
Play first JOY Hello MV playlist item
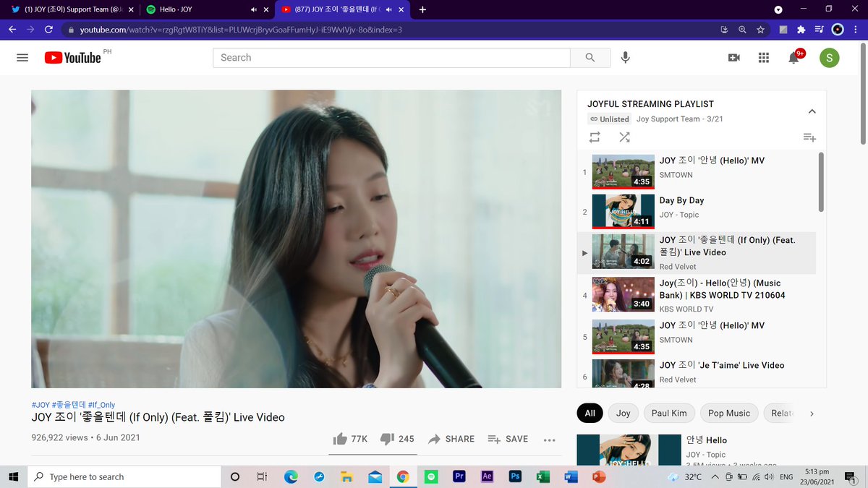point(697,172)
